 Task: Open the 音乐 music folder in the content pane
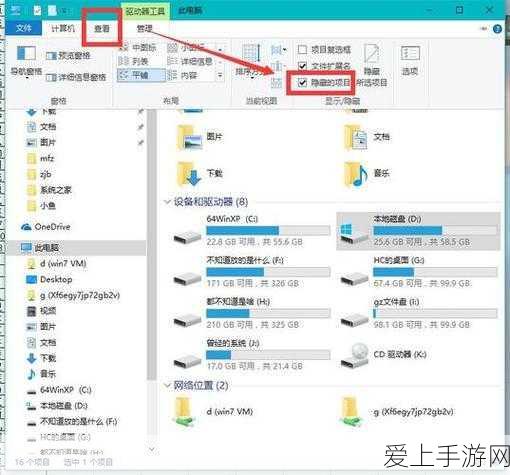tap(367, 174)
